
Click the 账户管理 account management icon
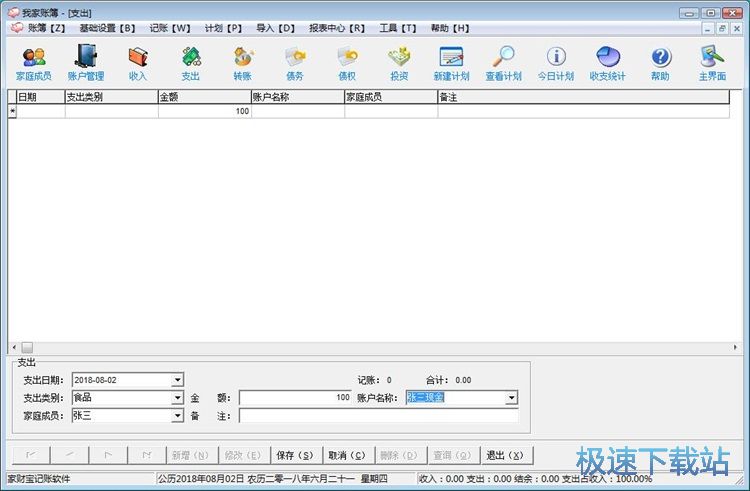point(86,63)
